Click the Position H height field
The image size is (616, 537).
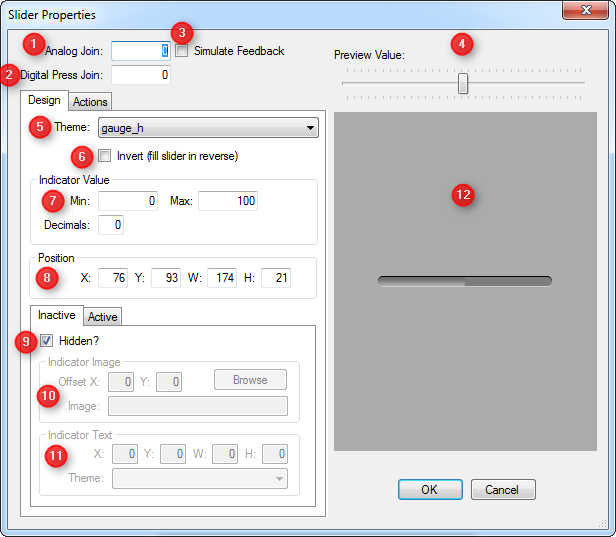[275, 277]
